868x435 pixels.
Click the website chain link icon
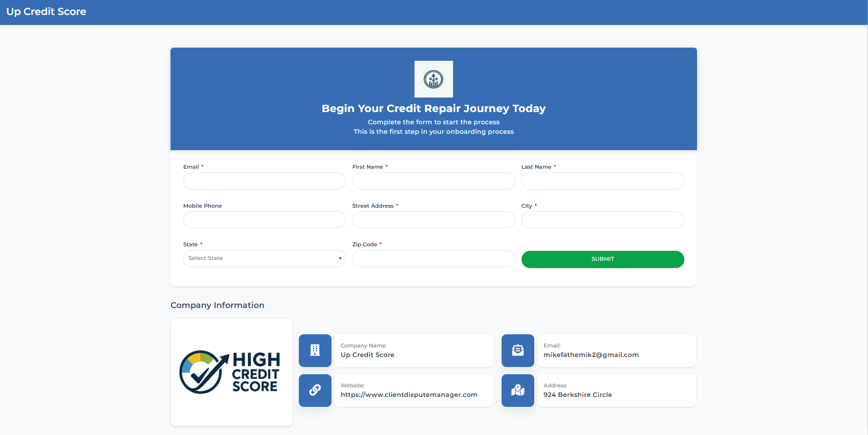(x=315, y=390)
